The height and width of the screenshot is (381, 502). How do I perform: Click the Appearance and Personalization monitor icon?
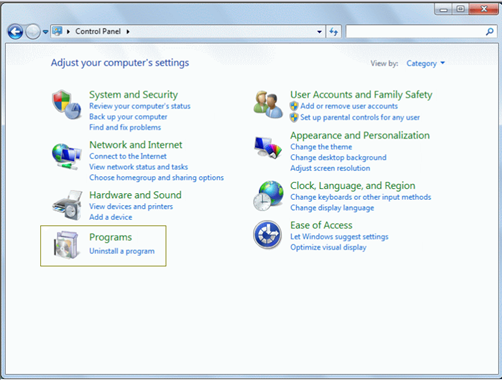point(268,147)
